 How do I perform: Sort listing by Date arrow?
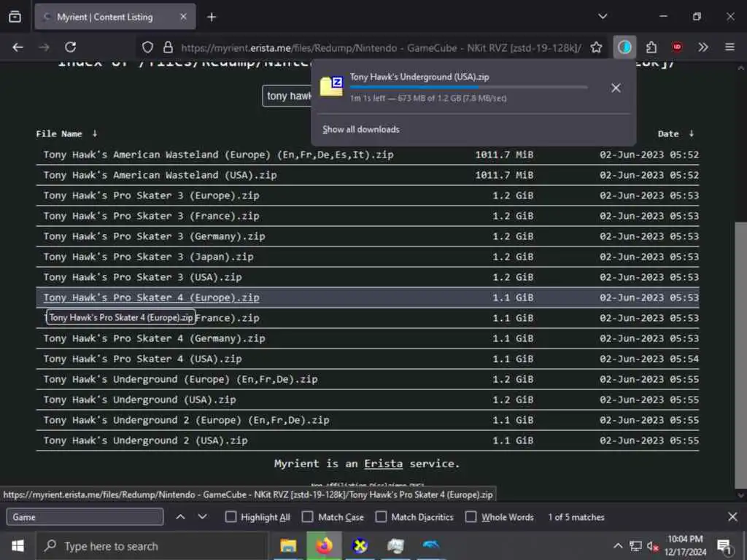692,133
